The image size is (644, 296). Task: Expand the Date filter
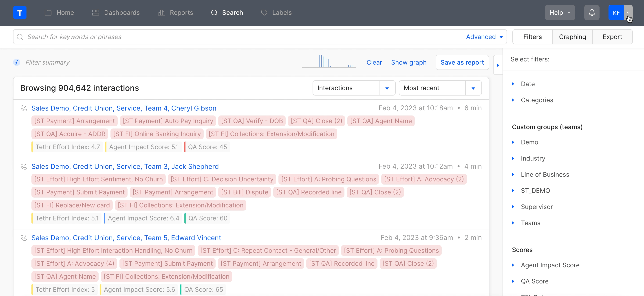tap(527, 84)
